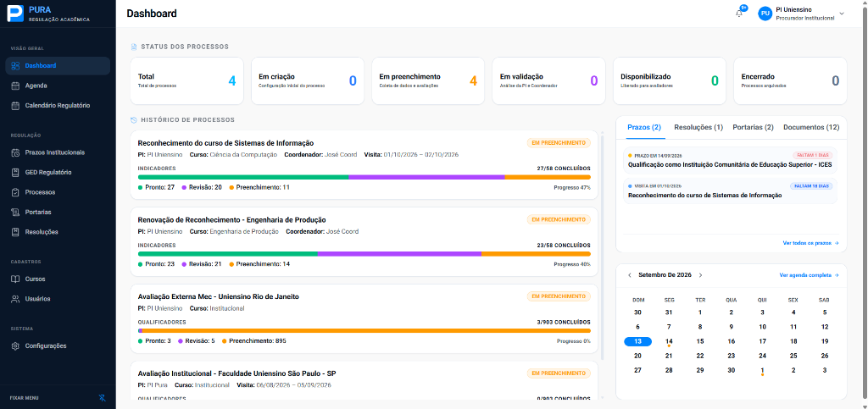Open Reconhecimento visit item in Prazos list
The height and width of the screenshot is (409, 868).
coord(730,191)
